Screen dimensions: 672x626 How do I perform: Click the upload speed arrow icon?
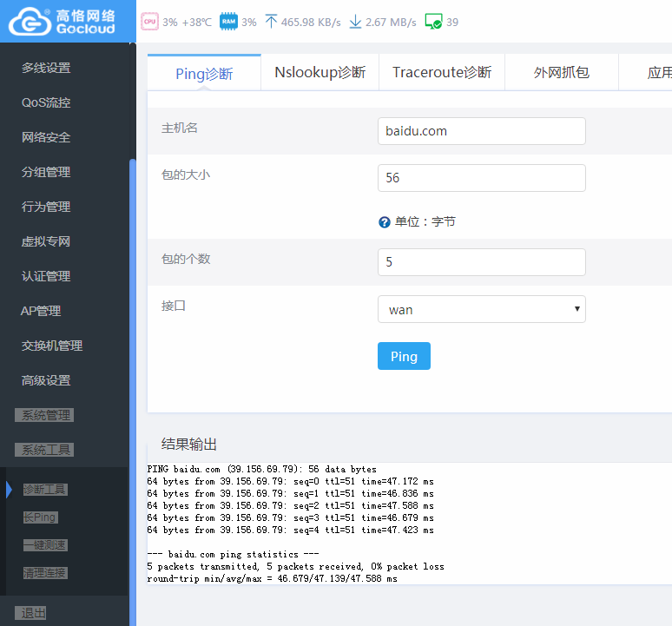click(x=271, y=22)
